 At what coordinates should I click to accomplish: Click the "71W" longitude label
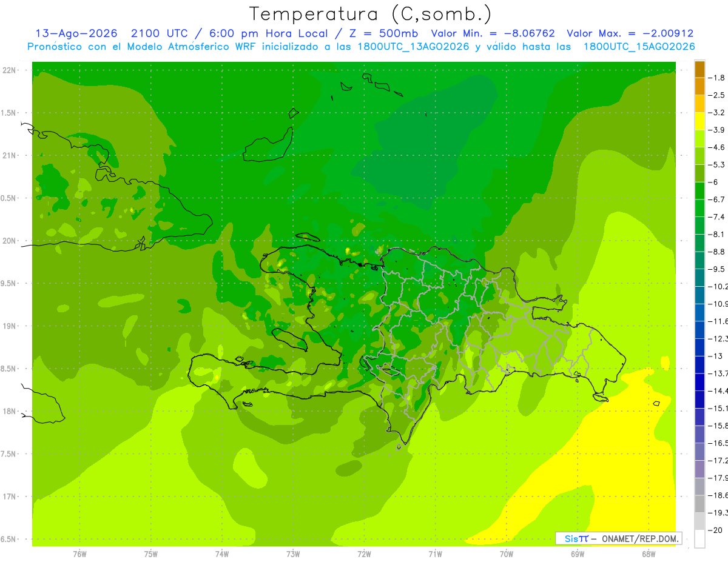click(435, 554)
